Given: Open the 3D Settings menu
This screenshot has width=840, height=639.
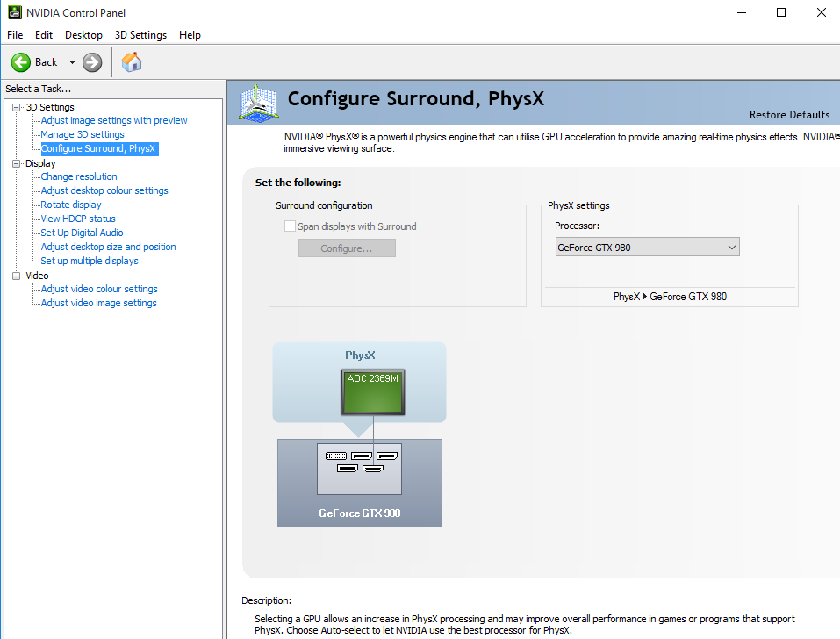Looking at the screenshot, I should point(141,35).
